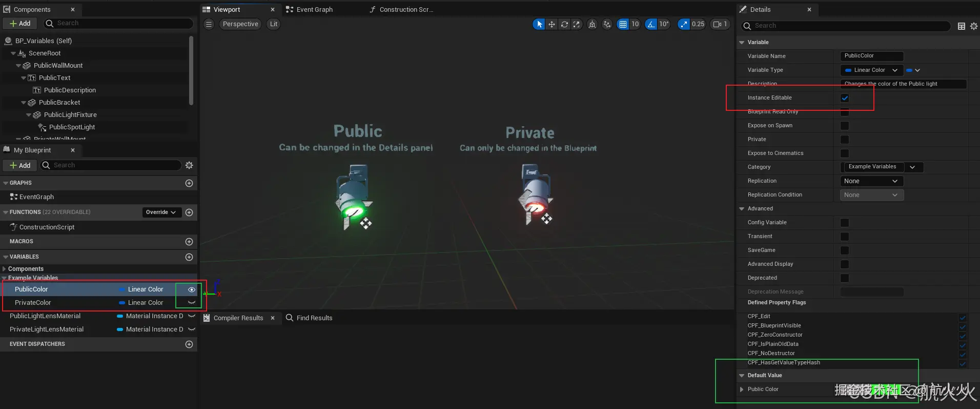Edit the Variable Name field PublicColor
The height and width of the screenshot is (409, 980).
click(872, 56)
